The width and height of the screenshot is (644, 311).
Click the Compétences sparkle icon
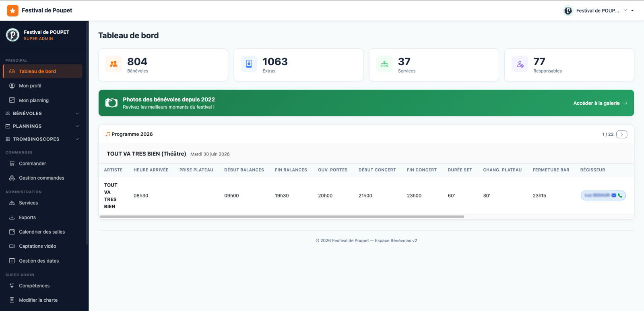pyautogui.click(x=12, y=286)
